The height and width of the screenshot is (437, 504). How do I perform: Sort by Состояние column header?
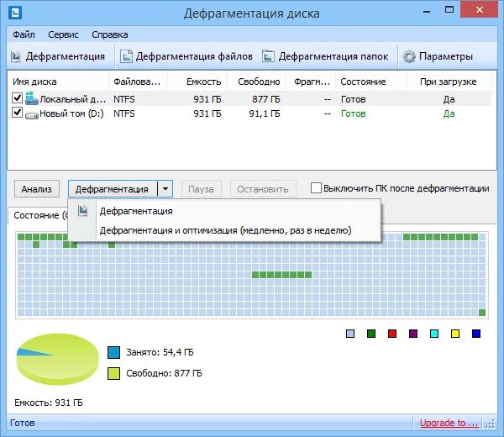(371, 82)
